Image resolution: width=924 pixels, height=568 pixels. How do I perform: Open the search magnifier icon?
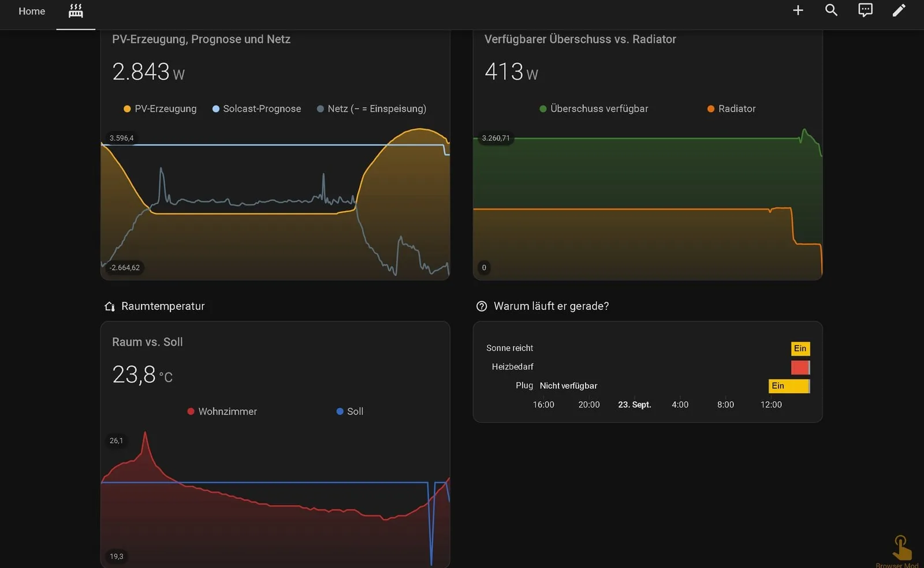point(831,10)
